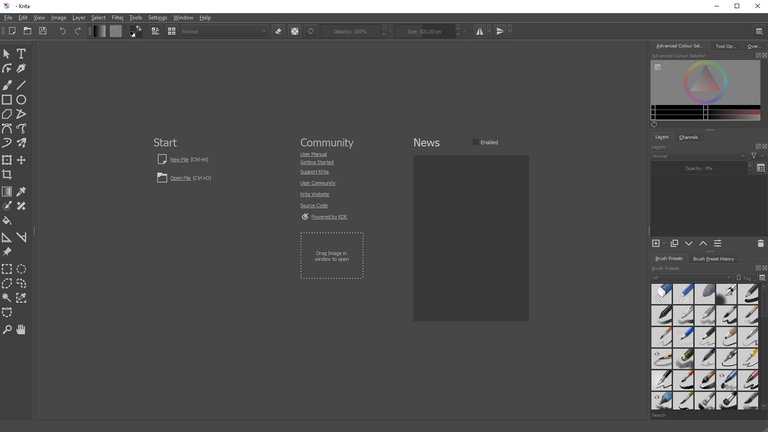Adjust the brush Size slider in toolbar
Image resolution: width=768 pixels, height=432 pixels.
425,31
